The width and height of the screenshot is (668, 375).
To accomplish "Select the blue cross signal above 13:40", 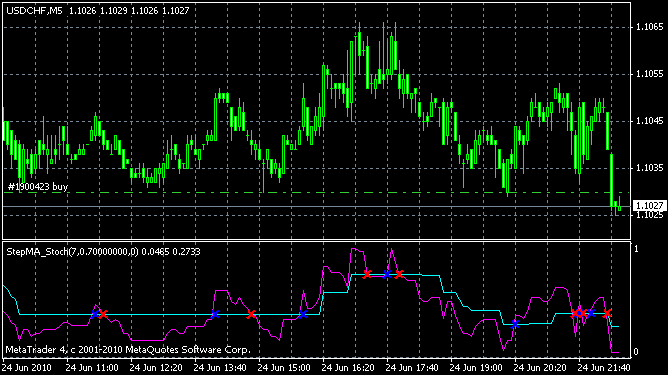I will (x=216, y=314).
